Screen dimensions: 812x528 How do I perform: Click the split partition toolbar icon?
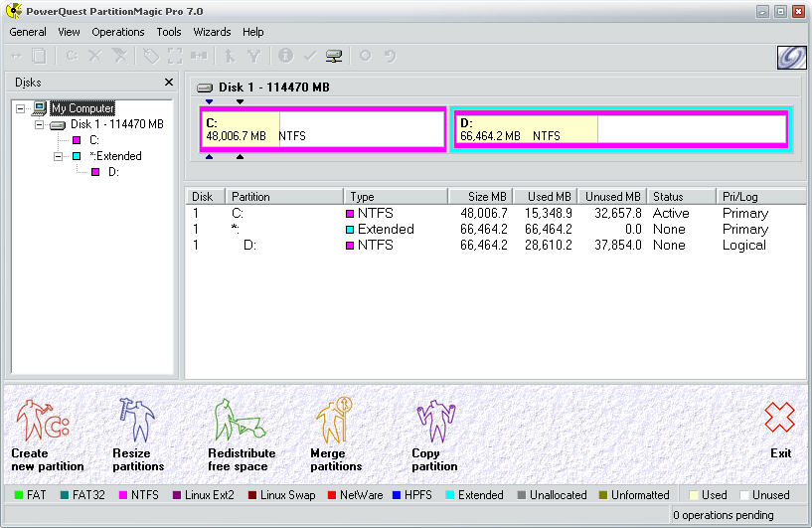(x=253, y=56)
